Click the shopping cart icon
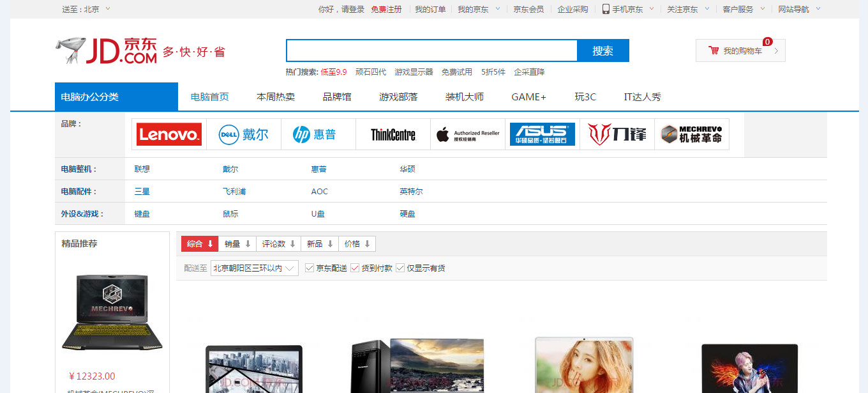The width and height of the screenshot is (868, 393). click(x=714, y=50)
